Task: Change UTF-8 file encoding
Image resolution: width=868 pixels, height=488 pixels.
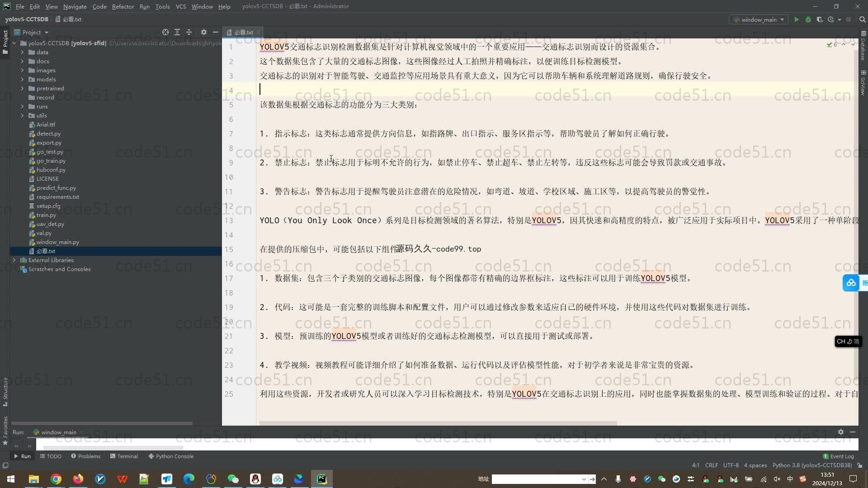Action: coord(731,465)
